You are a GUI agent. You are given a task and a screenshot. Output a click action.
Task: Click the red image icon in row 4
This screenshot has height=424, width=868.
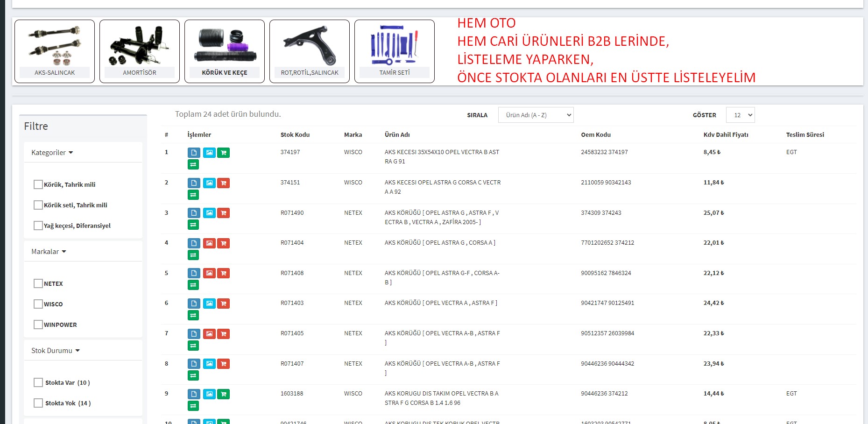[209, 243]
